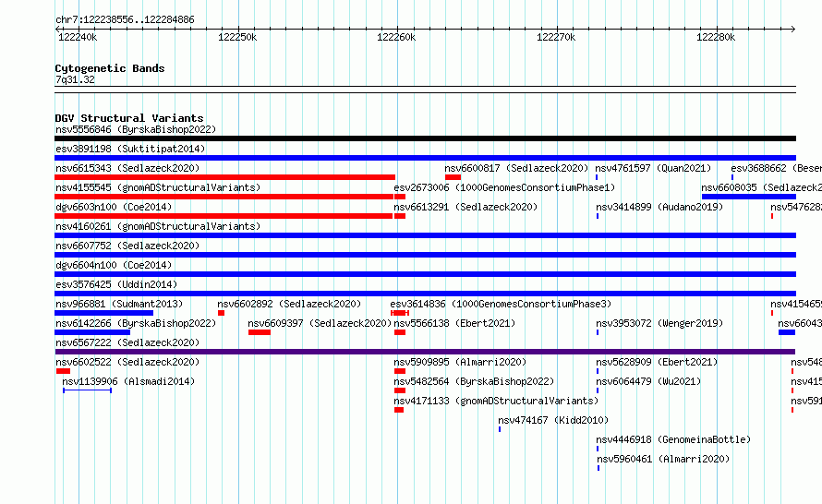Open nsv4446918 (GenomeinaBottle) label
This screenshot has height=504, width=822.
coord(673,439)
